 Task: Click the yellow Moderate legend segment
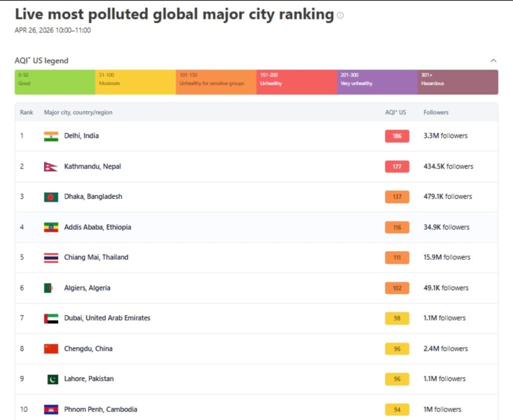tap(134, 82)
